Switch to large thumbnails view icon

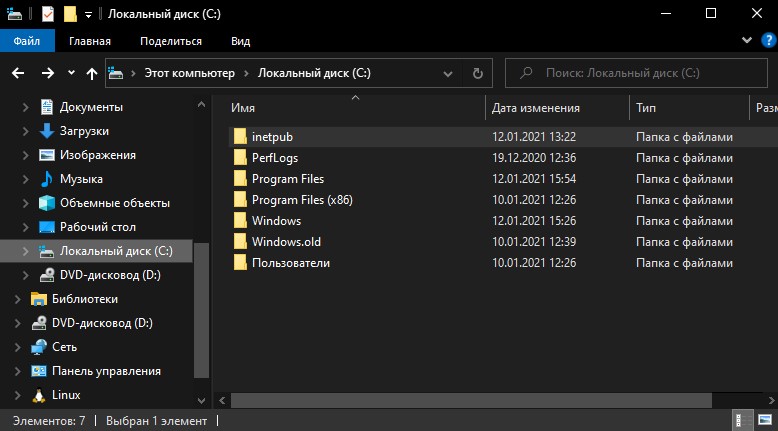765,421
